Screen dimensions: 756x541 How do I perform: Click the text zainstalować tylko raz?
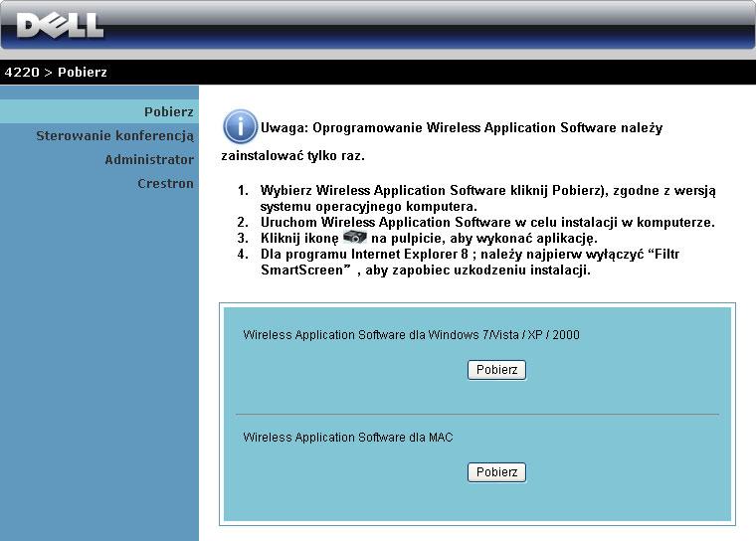292,156
